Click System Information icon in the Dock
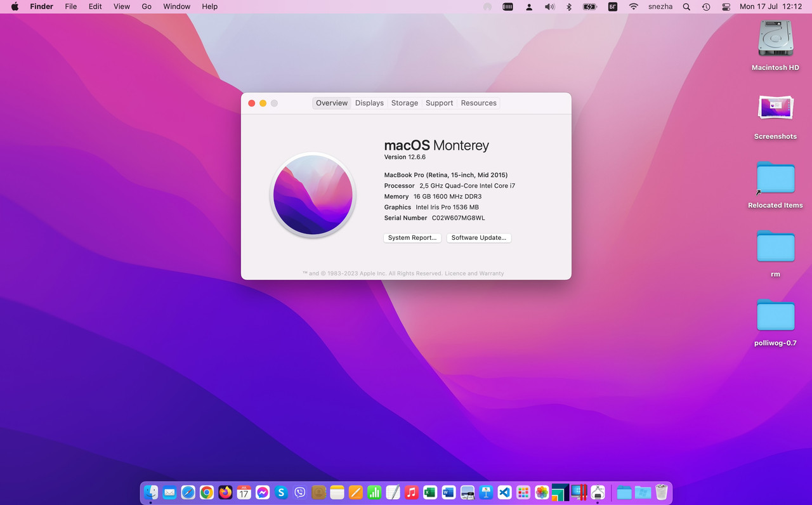 pos(598,492)
